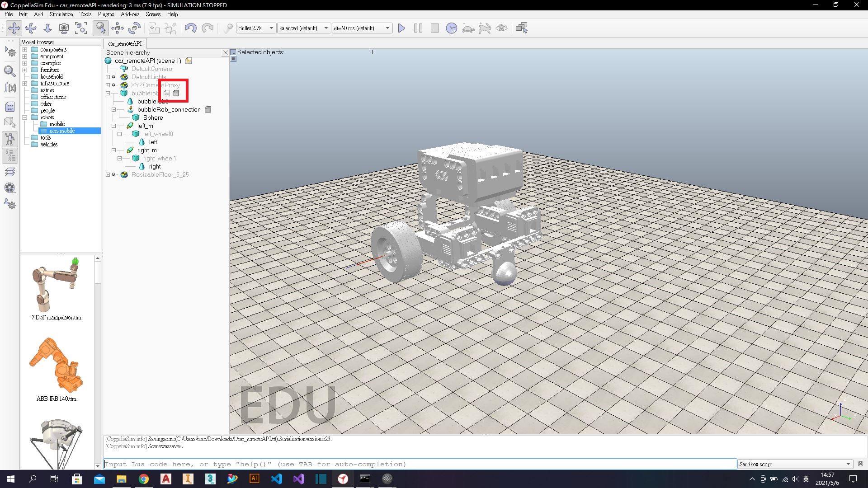Collapse the left_m tree node
The width and height of the screenshot is (868, 488).
pos(114,126)
